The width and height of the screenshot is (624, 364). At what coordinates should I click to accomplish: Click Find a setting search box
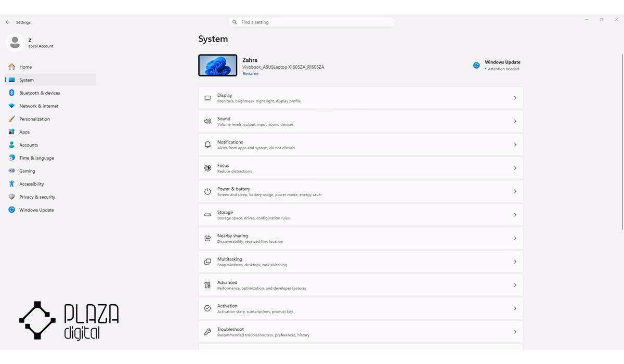click(312, 22)
